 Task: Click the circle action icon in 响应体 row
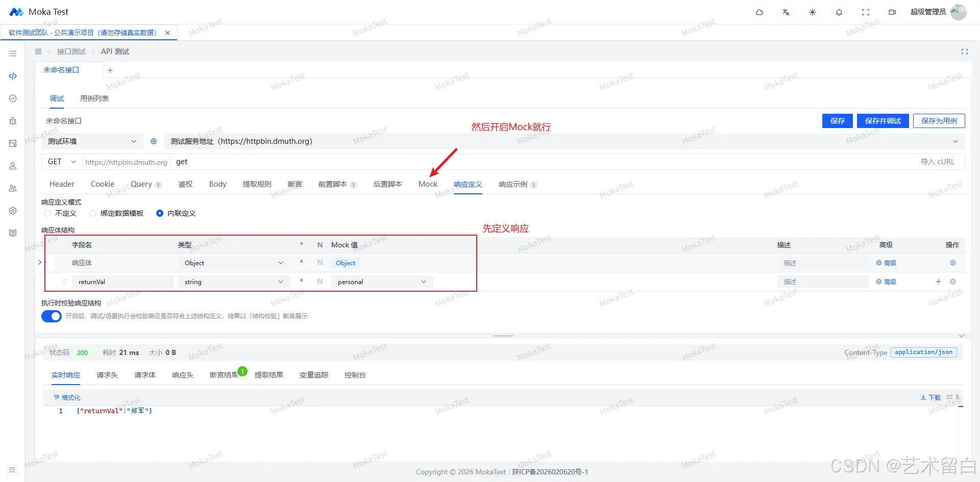click(953, 263)
